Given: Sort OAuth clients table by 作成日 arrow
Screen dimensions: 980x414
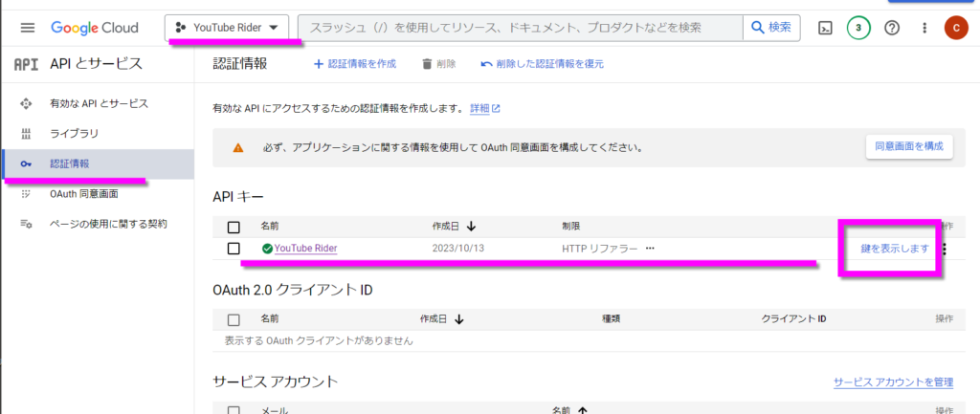Looking at the screenshot, I should [459, 319].
